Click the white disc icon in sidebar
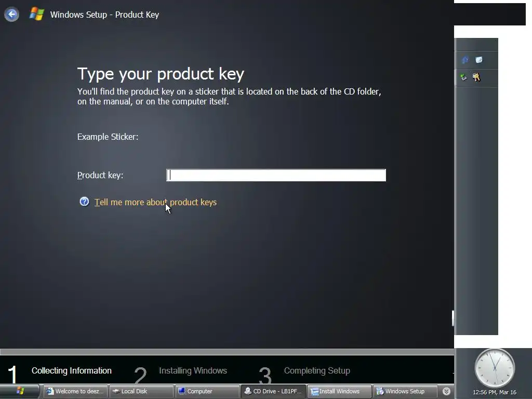The image size is (532, 399). tap(478, 60)
